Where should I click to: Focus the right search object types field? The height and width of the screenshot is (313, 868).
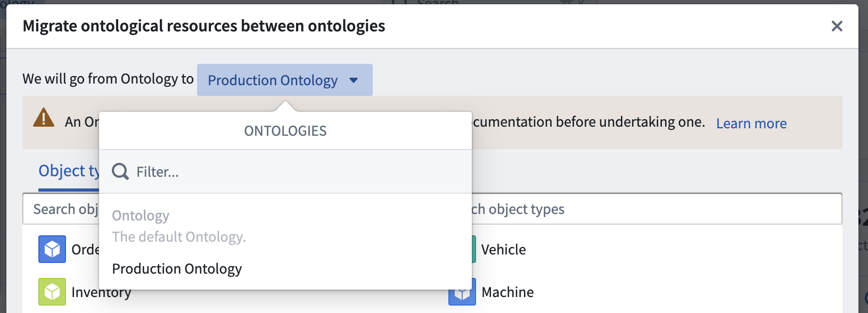coord(656,209)
